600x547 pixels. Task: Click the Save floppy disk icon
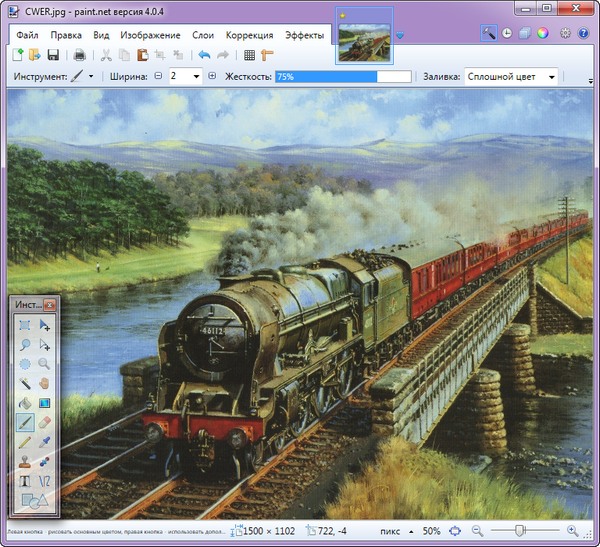tap(53, 55)
